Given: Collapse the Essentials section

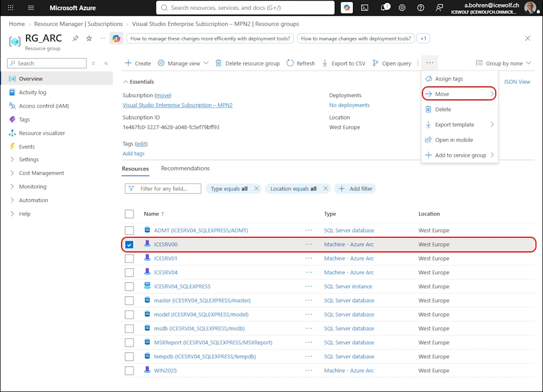Looking at the screenshot, I should point(138,82).
